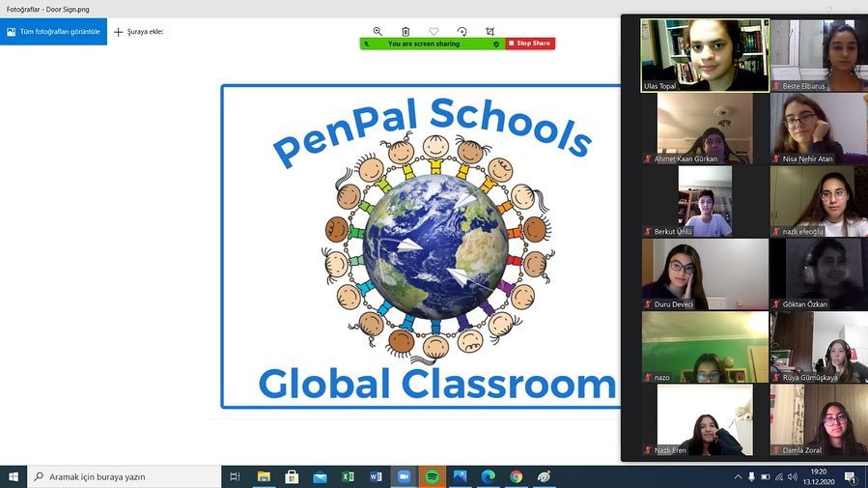Click muted mic icon beside Damla Zoral

tap(776, 450)
